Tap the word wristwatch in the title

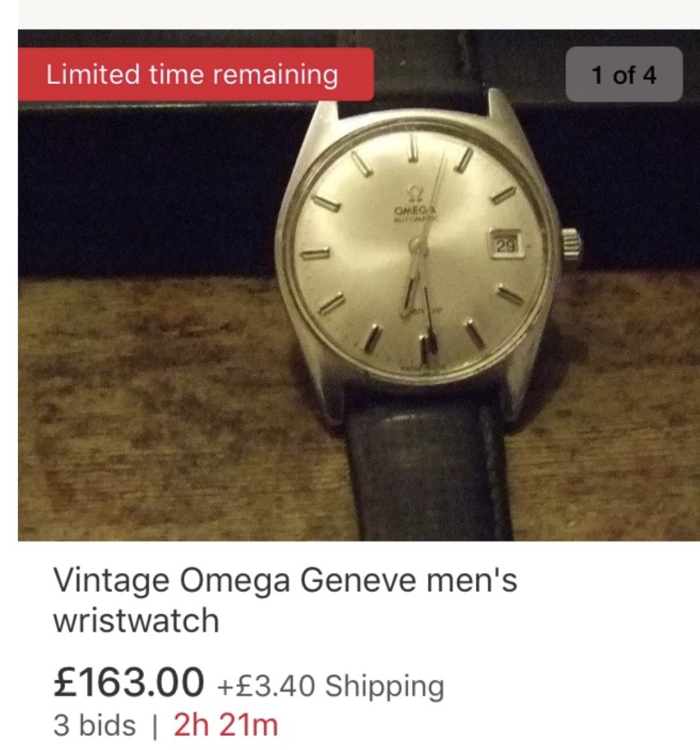136,621
